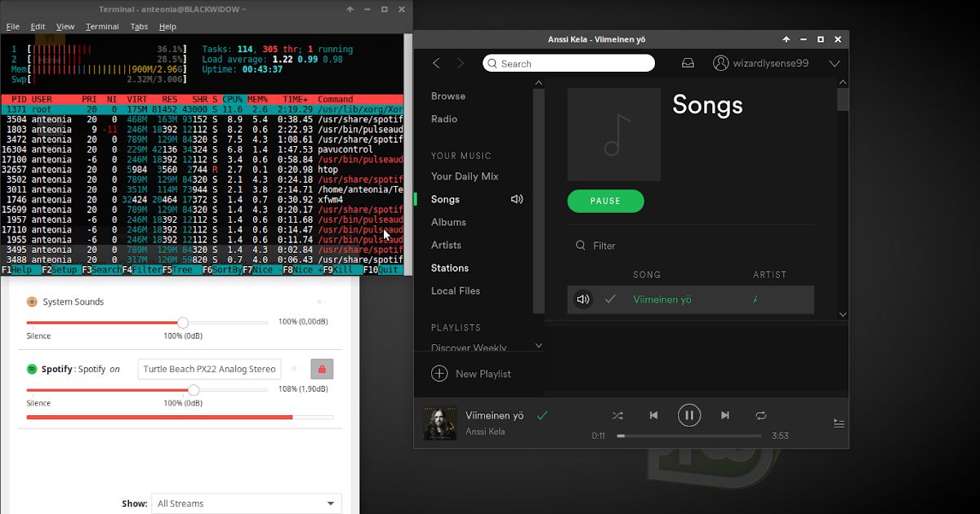The image size is (980, 514).
Task: Click the green PAUSE button
Action: [x=606, y=201]
